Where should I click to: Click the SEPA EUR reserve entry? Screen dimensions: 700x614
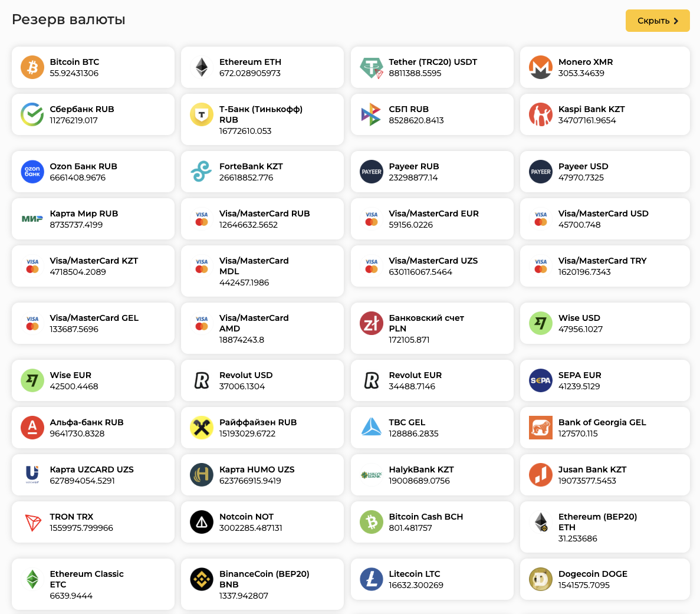604,380
